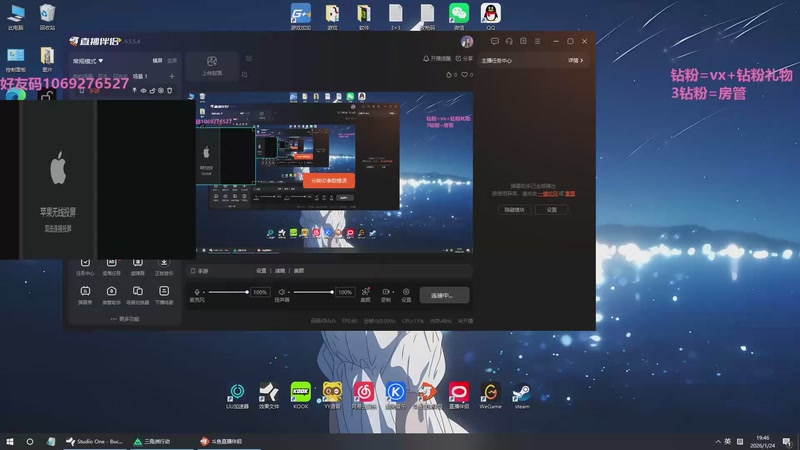Click the 连接中... start stream button
The height and width of the screenshot is (450, 800).
click(x=444, y=295)
